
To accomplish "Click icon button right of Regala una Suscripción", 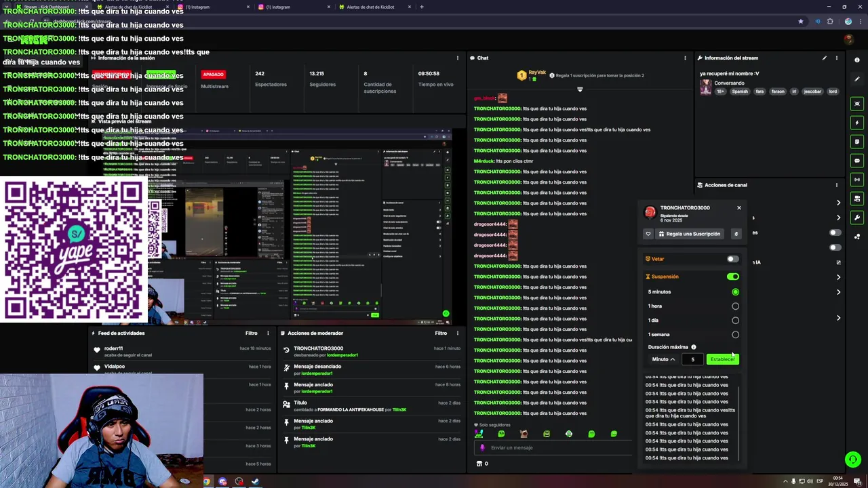I will click(x=736, y=234).
